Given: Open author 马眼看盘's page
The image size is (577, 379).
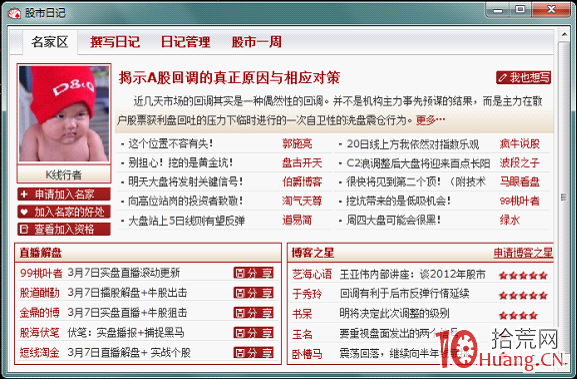Looking at the screenshot, I should tap(520, 182).
